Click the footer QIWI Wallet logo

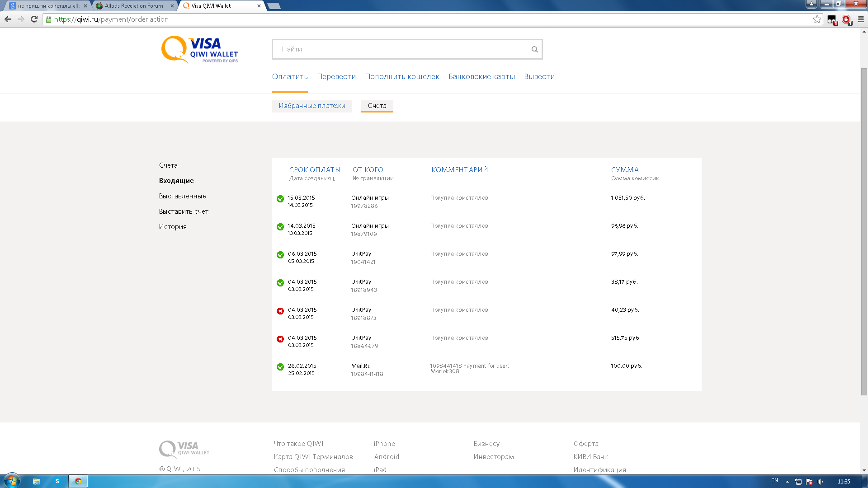pos(184,449)
